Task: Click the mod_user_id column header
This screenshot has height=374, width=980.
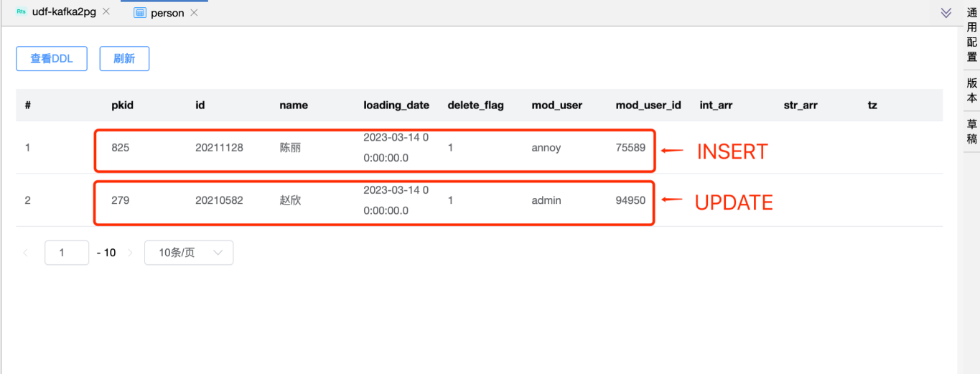Action: click(x=648, y=105)
